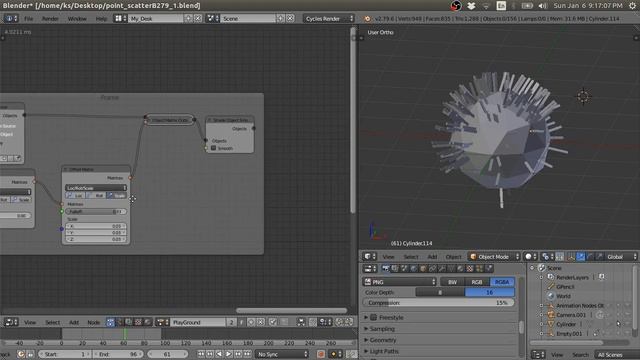Screen dimensions: 640x360
Task: Expand the Geometry panel
Action: [x=366, y=340]
